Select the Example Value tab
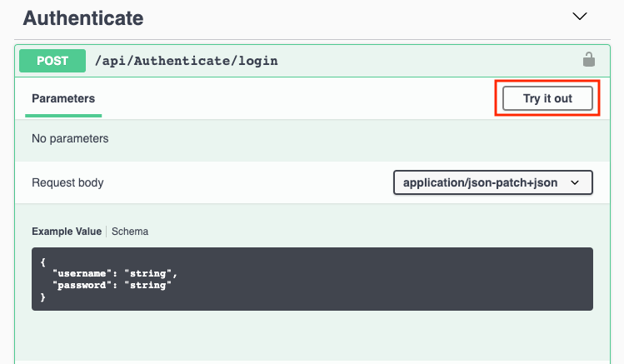624x364 pixels. 66,232
